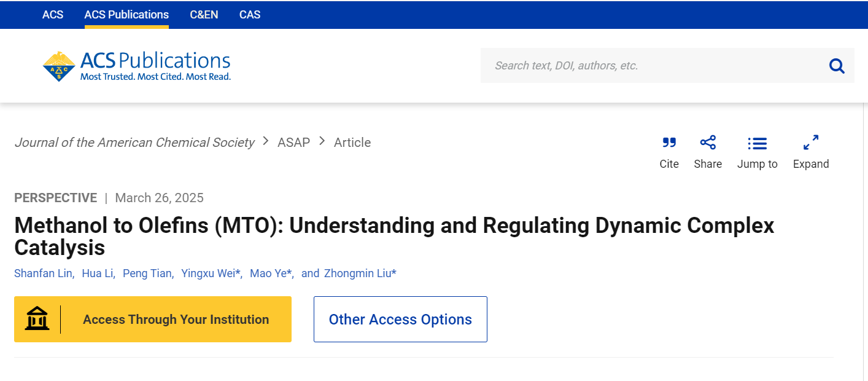This screenshot has width=868, height=381.
Task: Click the search magnifier icon
Action: click(x=837, y=66)
